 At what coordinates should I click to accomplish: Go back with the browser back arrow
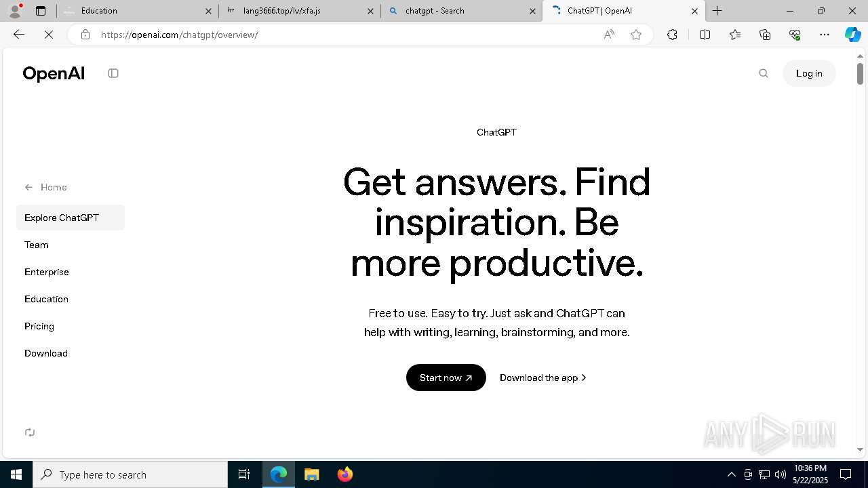click(19, 35)
